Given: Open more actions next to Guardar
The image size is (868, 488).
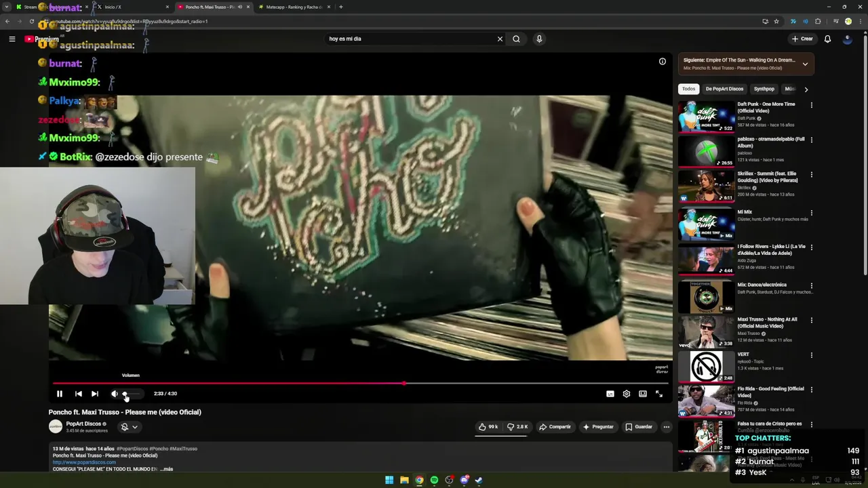Looking at the screenshot, I should tap(667, 427).
